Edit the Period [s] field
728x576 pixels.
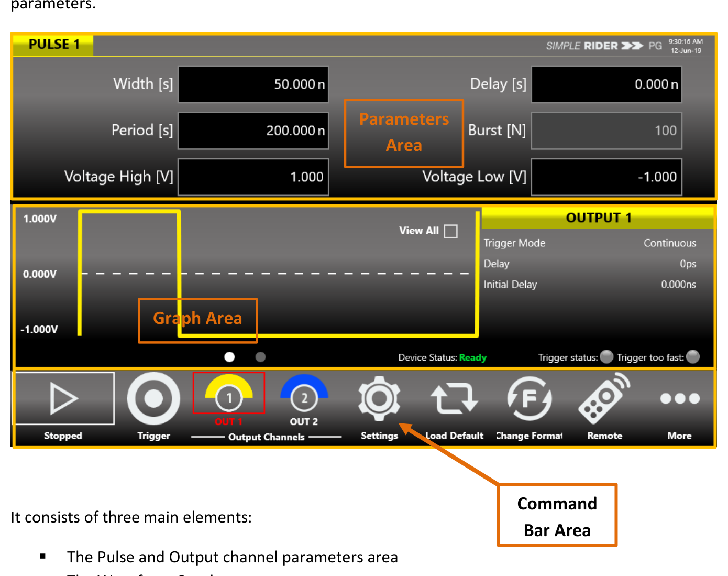(x=253, y=131)
